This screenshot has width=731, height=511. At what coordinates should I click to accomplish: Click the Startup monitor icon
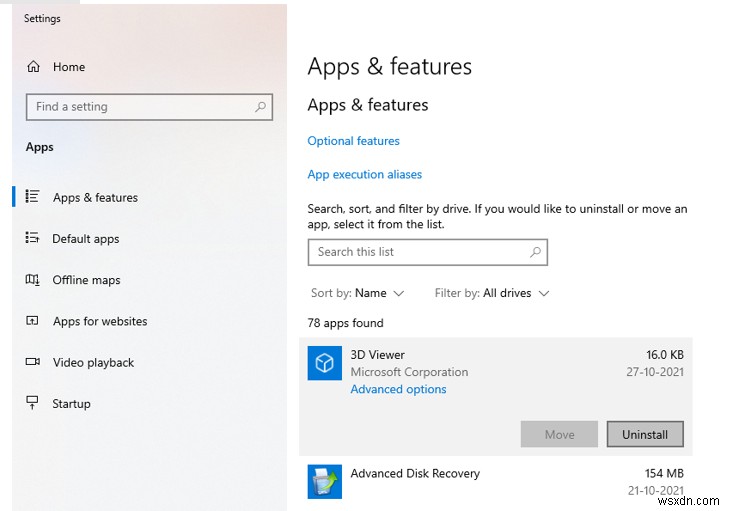pyautogui.click(x=33, y=403)
